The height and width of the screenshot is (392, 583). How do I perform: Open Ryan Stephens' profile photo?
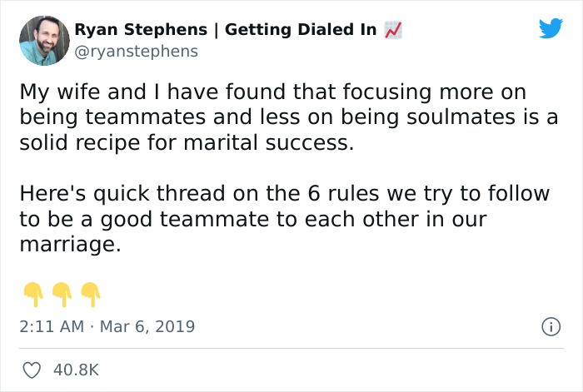pyautogui.click(x=42, y=40)
